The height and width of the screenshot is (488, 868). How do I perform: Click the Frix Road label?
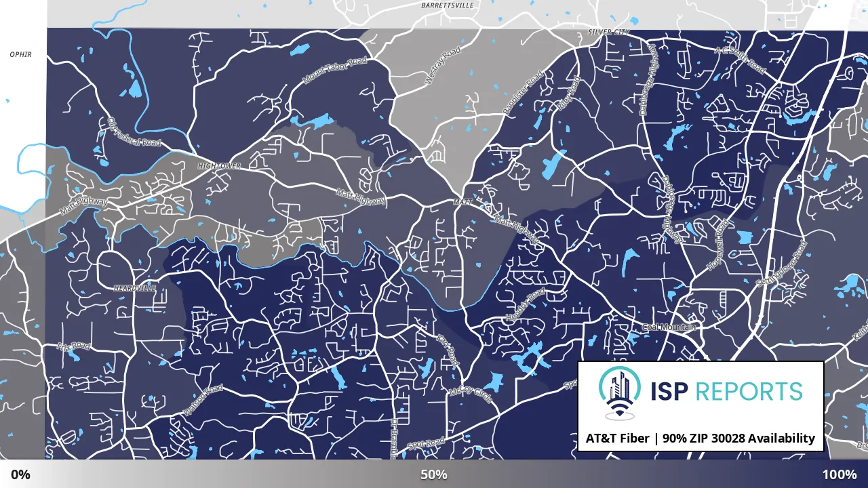73,346
